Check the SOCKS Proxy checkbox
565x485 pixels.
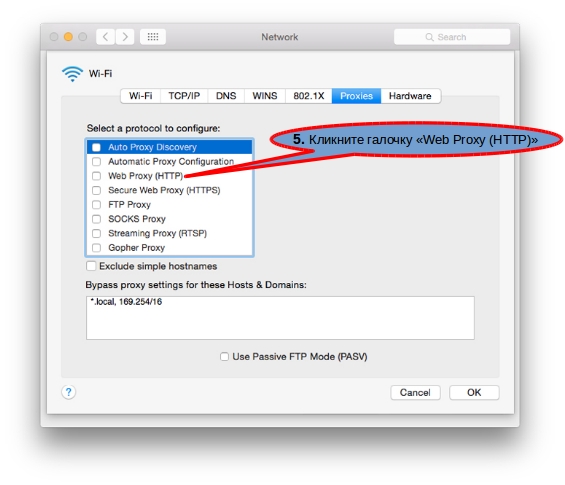(97, 219)
